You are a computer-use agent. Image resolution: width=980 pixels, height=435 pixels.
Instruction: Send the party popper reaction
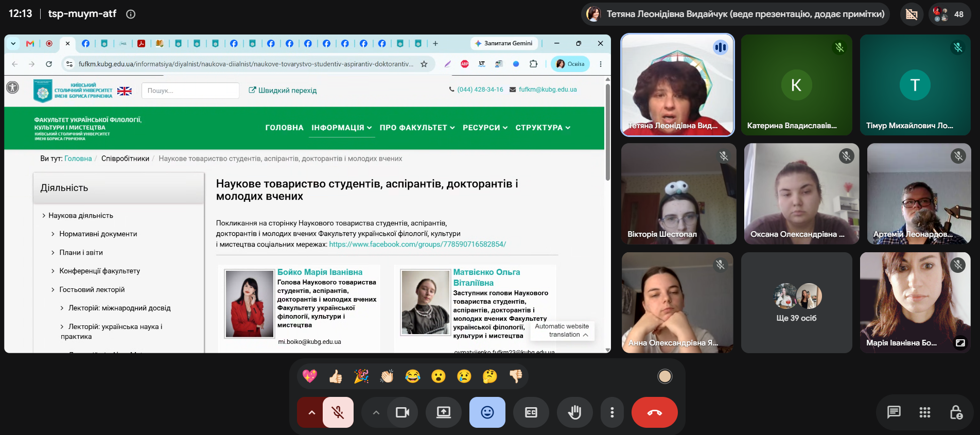point(361,376)
